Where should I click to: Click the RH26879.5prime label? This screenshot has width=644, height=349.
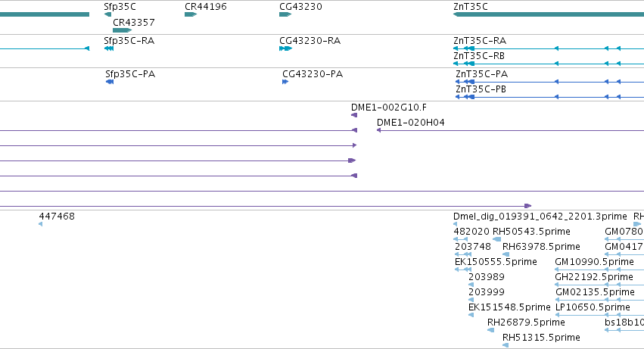[526, 323]
